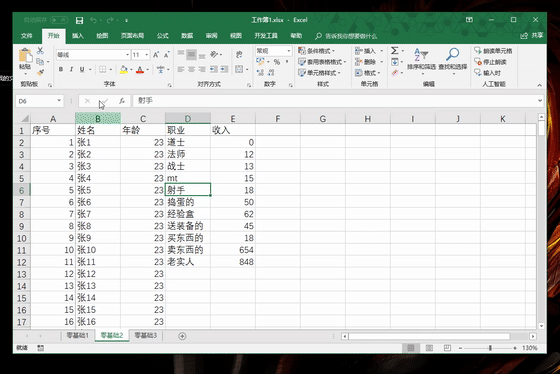Viewport: 560px width, 374px height.
Task: Collapse the ribbon with the chevron
Action: tap(539, 85)
